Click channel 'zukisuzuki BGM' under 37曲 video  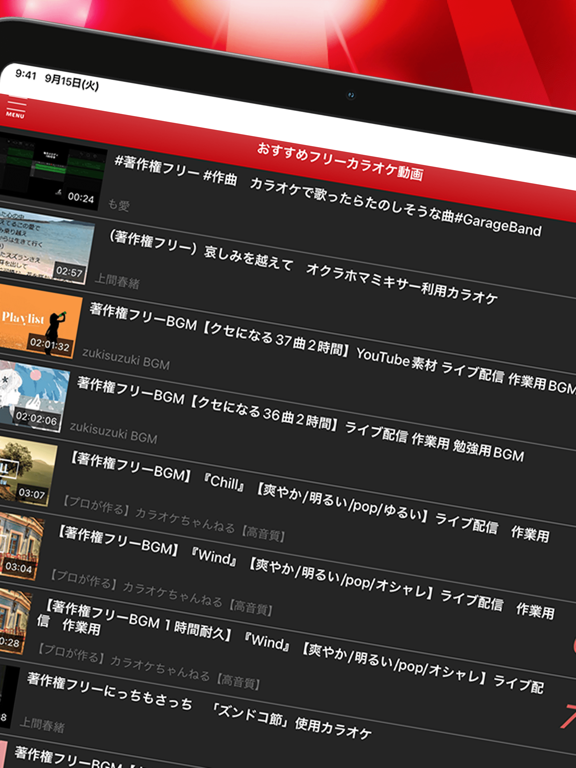[126, 359]
